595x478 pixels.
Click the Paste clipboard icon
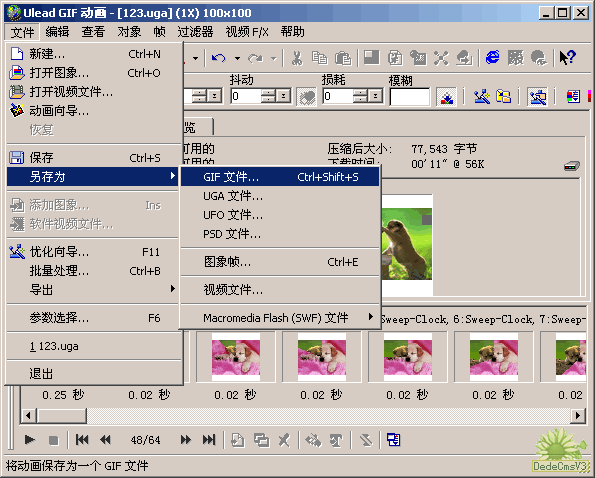tap(343, 58)
